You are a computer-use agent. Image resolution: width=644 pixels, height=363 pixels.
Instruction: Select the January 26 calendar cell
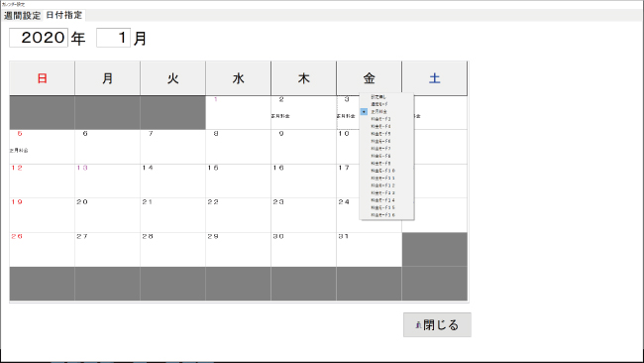[42, 250]
